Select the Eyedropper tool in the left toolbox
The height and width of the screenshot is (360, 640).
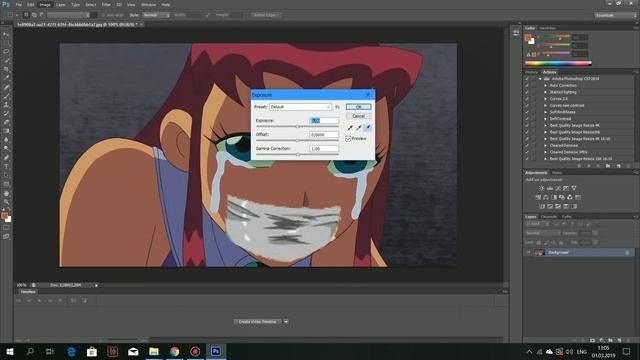[6, 78]
